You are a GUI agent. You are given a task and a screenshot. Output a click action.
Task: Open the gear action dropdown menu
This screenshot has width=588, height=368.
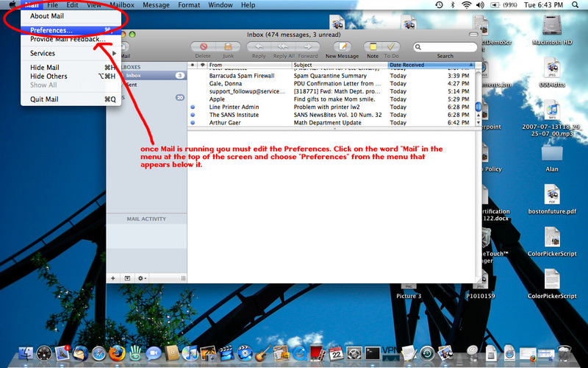142,278
